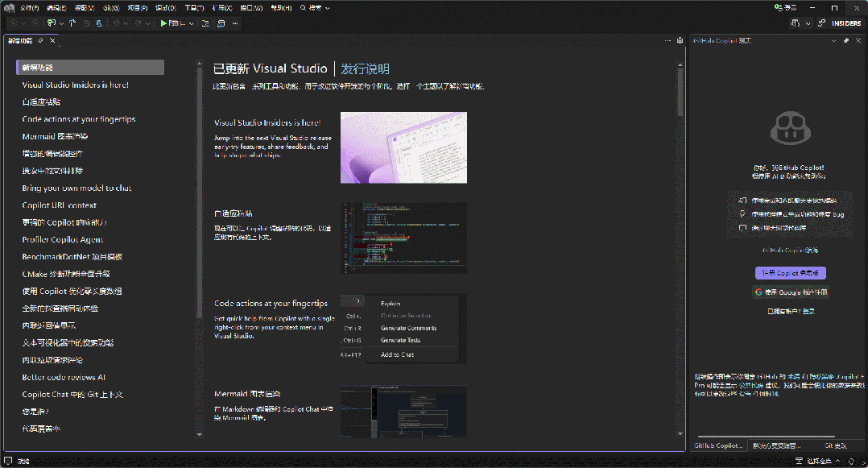Click the GitHub Copilot badge toolbar icon

(796, 23)
